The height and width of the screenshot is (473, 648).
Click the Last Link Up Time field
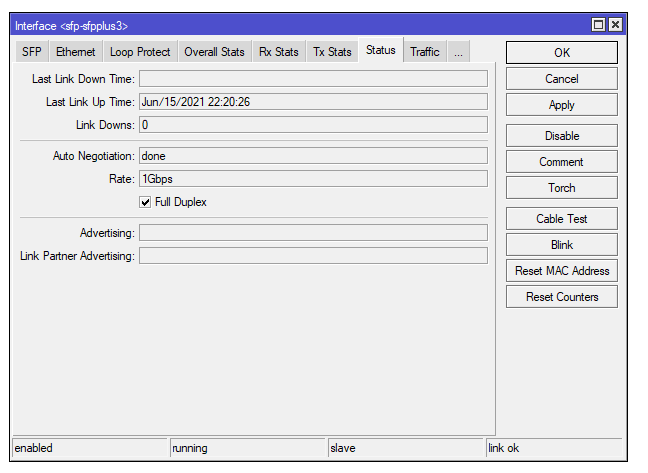(x=313, y=102)
